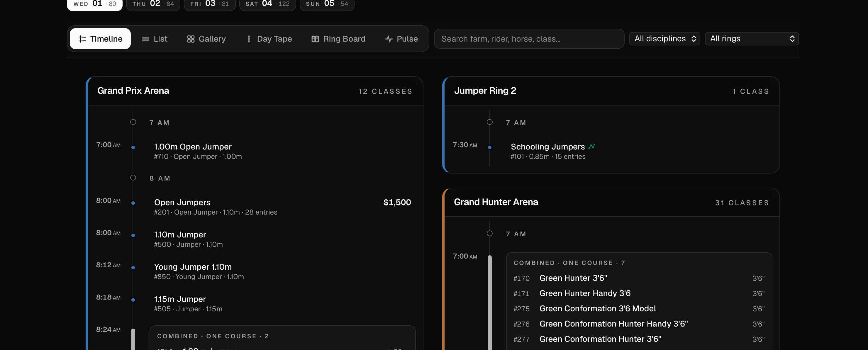Select the SUN 05 day button
The image size is (868, 350).
click(327, 4)
